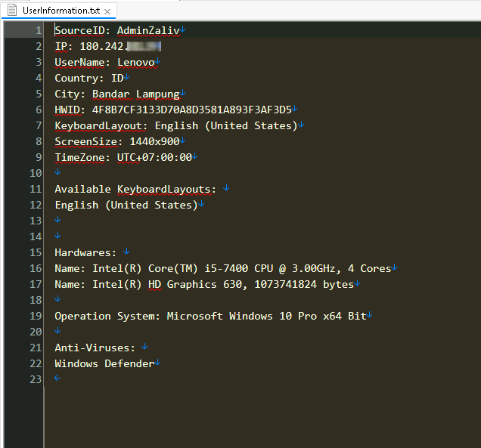Click the IP line starting 180.242

108,46
